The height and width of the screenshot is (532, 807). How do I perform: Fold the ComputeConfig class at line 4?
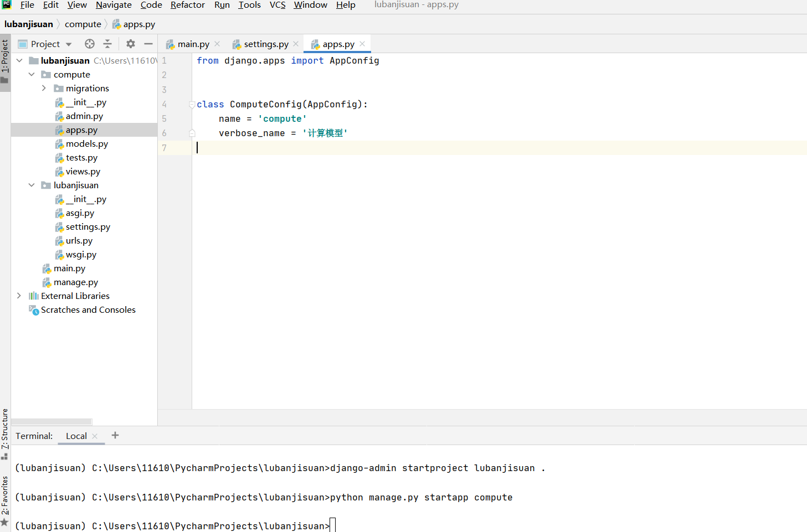pyautogui.click(x=192, y=105)
